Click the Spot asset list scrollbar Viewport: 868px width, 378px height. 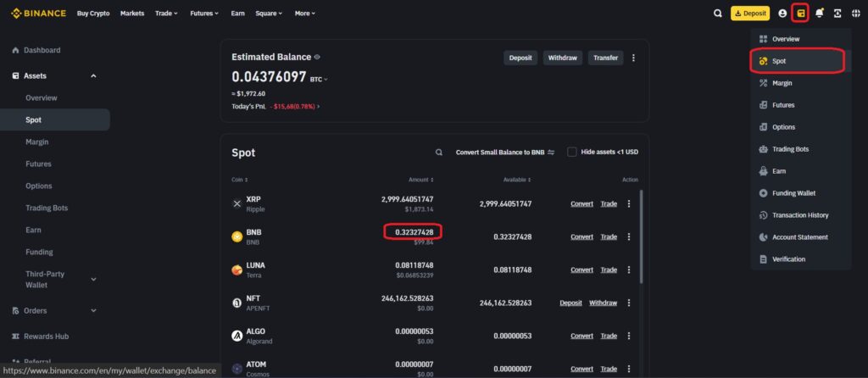pos(642,236)
